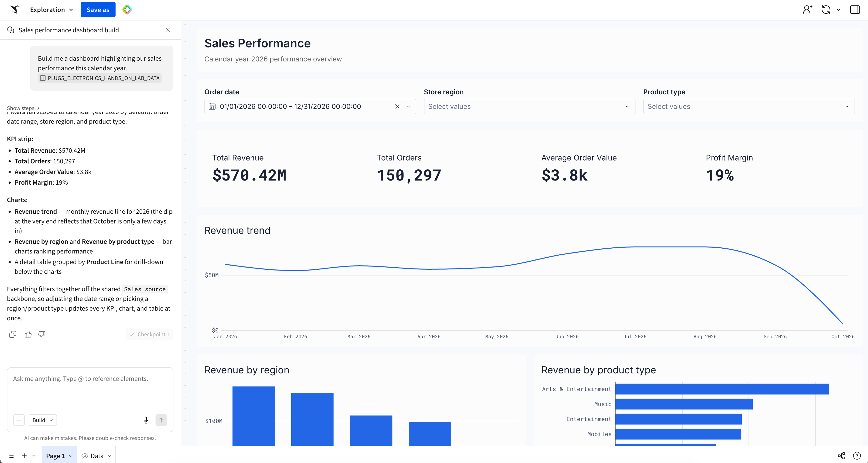Open the help question mark icon

(x=857, y=456)
